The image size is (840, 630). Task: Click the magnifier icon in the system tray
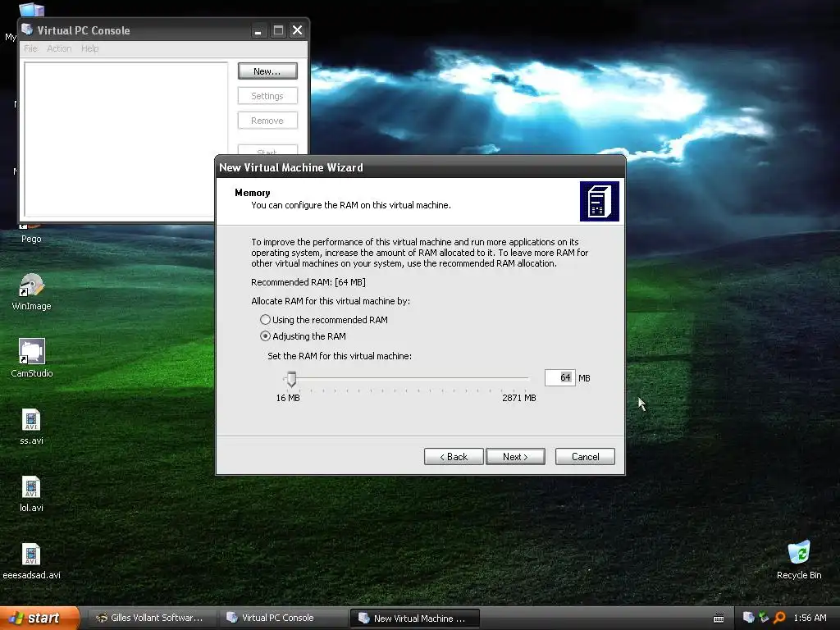coord(779,618)
